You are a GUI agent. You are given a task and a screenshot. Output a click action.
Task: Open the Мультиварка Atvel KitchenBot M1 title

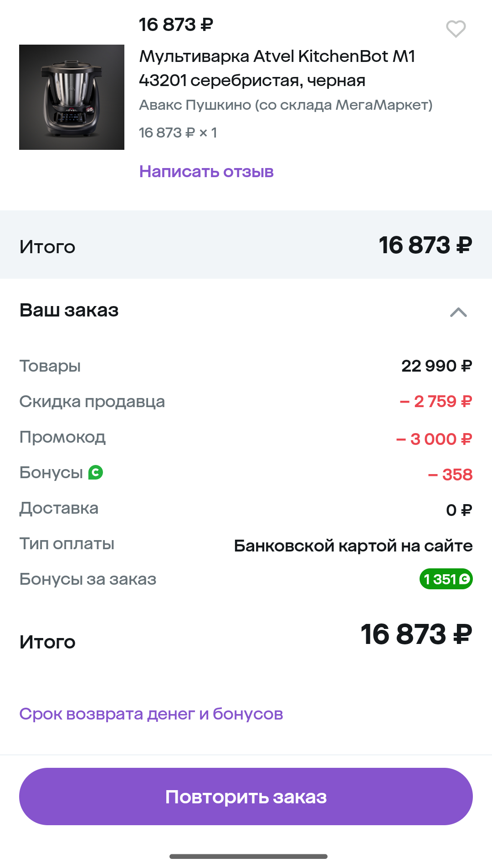pyautogui.click(x=277, y=68)
